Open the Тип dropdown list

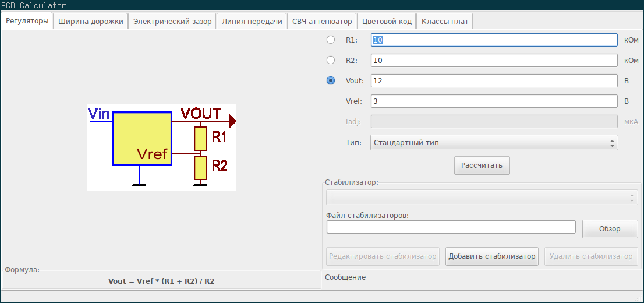[x=493, y=142]
